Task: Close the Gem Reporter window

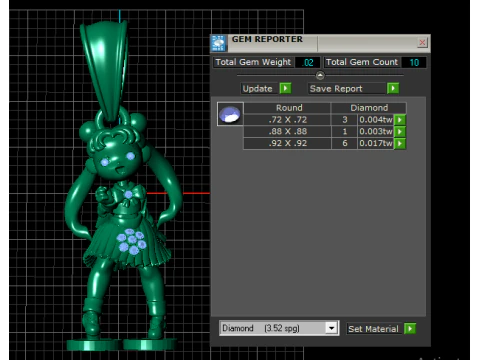Action: [422, 43]
